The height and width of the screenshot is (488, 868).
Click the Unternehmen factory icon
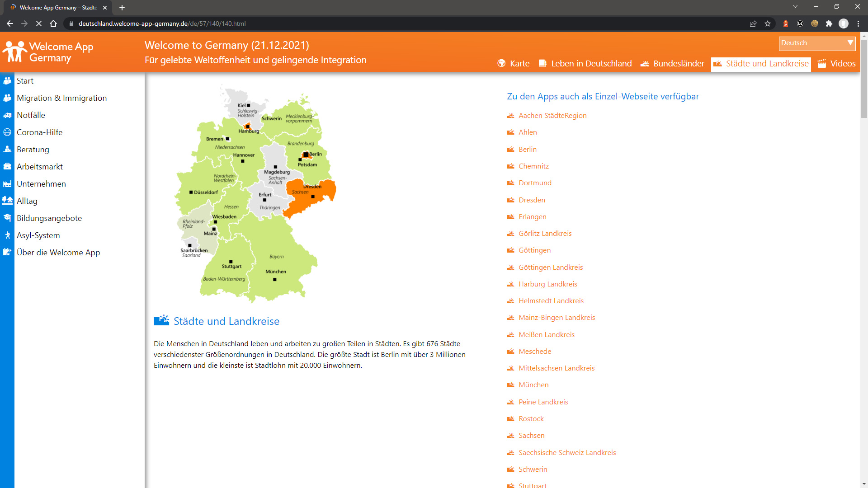7,184
